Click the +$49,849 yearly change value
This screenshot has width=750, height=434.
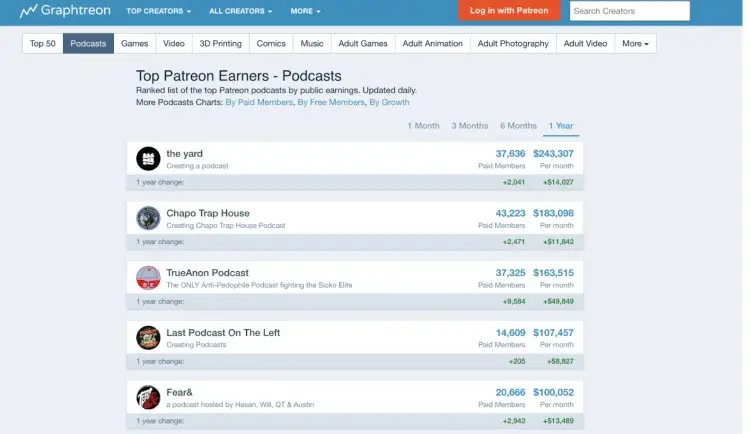point(558,301)
